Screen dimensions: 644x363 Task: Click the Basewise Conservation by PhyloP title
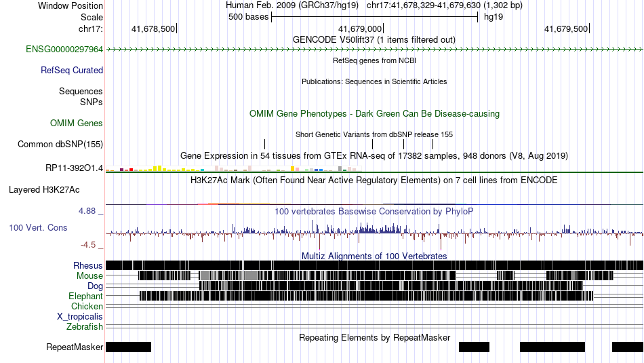click(374, 211)
